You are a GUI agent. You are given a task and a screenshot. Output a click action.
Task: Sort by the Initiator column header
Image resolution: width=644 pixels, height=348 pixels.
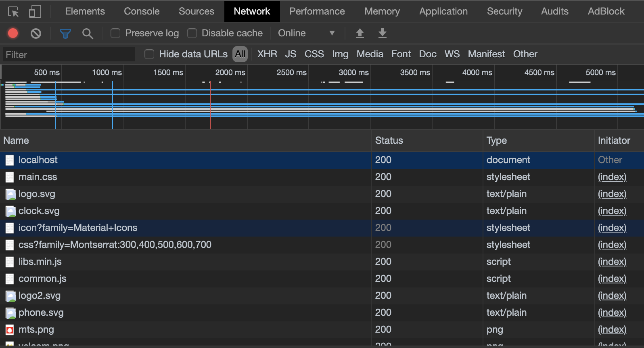619,140
